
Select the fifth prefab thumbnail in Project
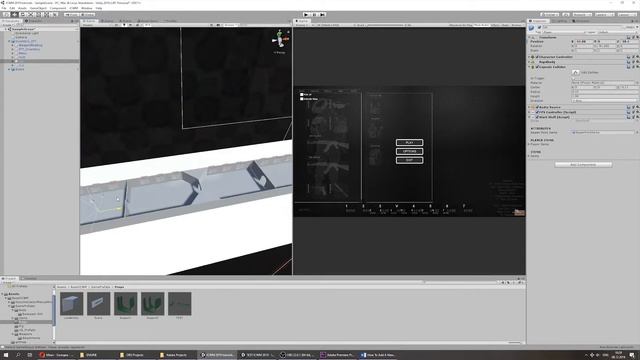click(180, 304)
